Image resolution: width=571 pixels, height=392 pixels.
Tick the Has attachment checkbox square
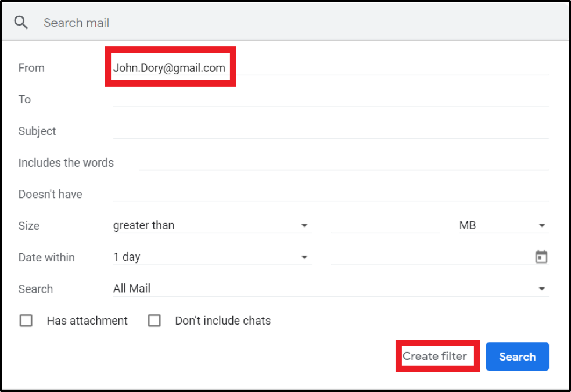pyautogui.click(x=26, y=321)
